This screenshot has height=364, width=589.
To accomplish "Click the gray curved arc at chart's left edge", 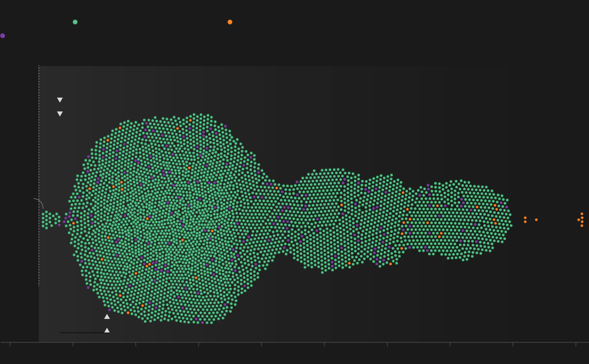I will point(40,202).
